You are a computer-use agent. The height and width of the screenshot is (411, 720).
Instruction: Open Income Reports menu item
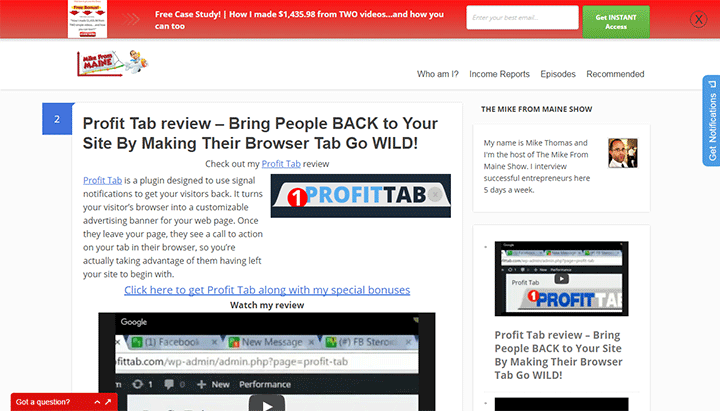499,74
